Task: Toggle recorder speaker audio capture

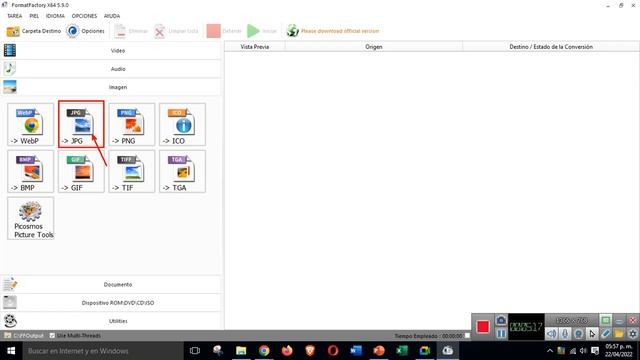Action: 551,334
